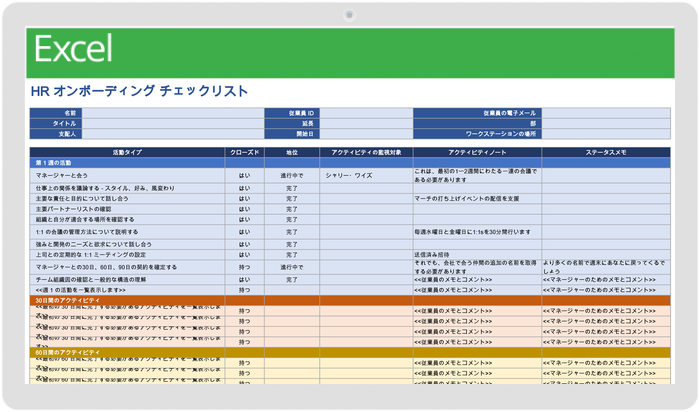This screenshot has height=412, width=700.
Task: Select 持つ in the 30日、60日、90日 row
Action: 245,267
